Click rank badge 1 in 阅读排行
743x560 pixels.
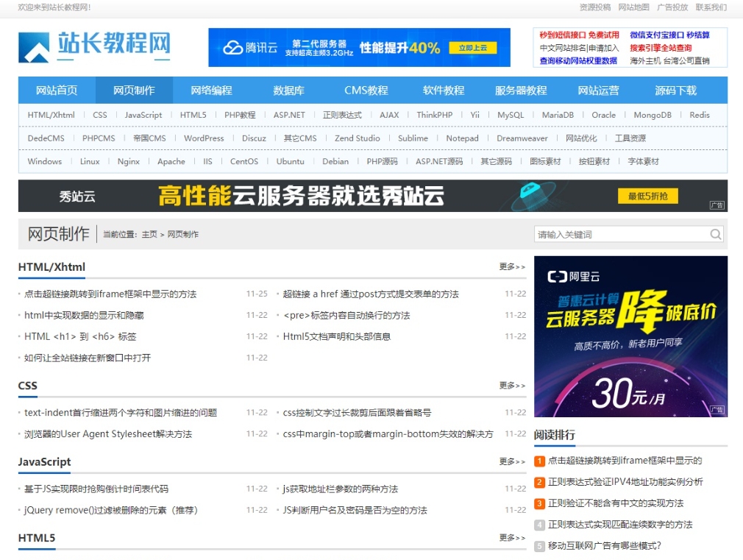click(539, 461)
